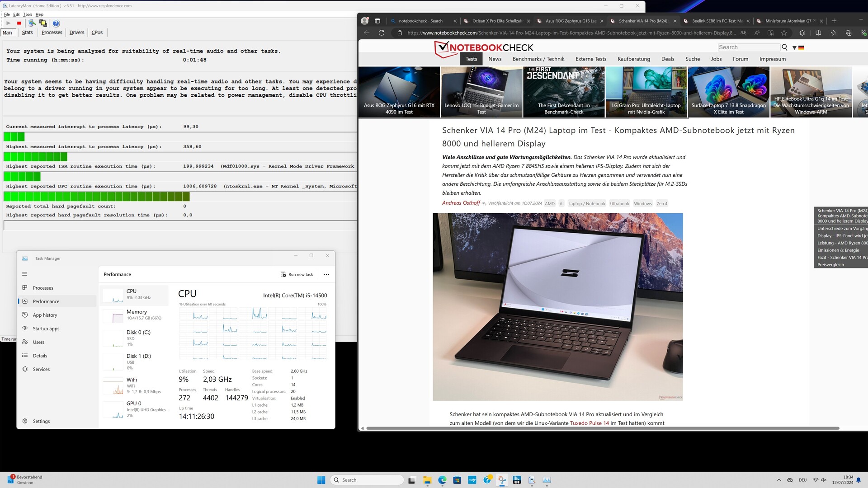Open Windows Start button on taskbar

pyautogui.click(x=321, y=480)
